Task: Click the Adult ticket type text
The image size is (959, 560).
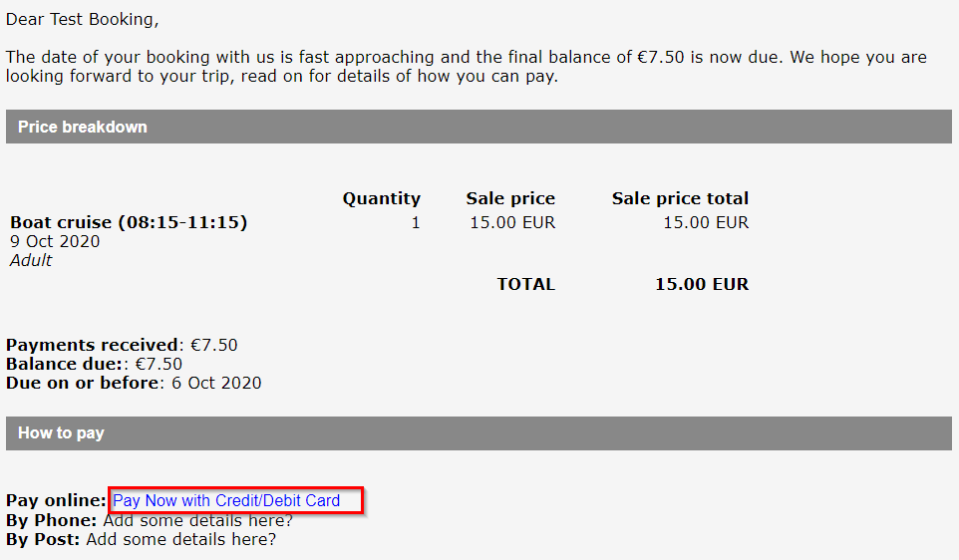Action: coord(31,260)
